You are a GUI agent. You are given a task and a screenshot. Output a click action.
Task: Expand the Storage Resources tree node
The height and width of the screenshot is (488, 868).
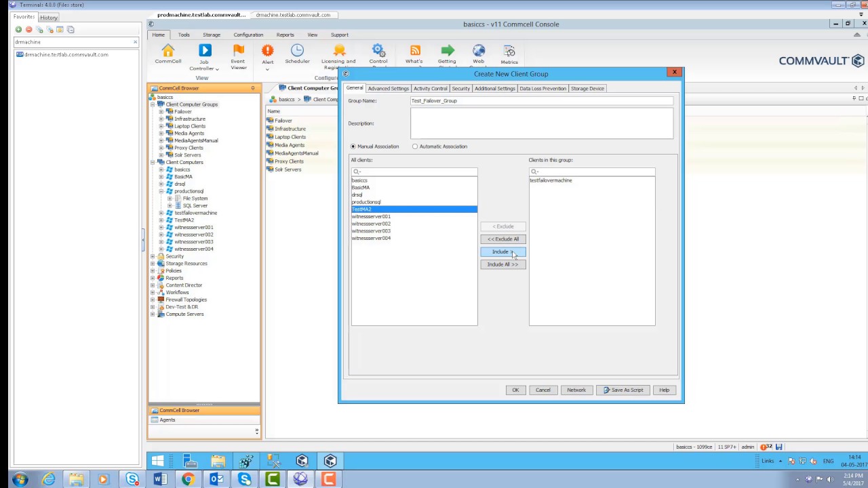pyautogui.click(x=153, y=264)
